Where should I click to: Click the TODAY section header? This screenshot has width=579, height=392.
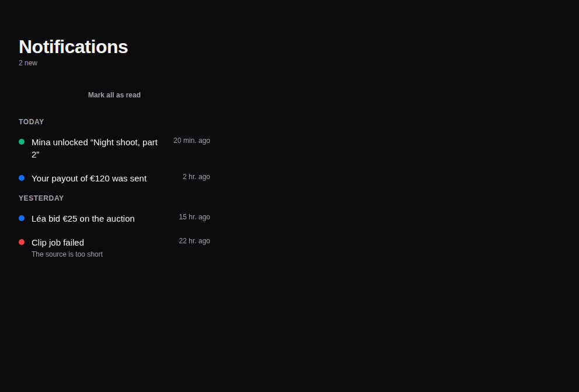coord(31,122)
